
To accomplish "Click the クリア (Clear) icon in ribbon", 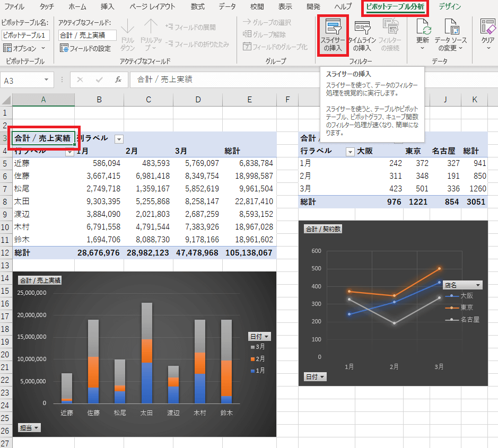I will 487,28.
